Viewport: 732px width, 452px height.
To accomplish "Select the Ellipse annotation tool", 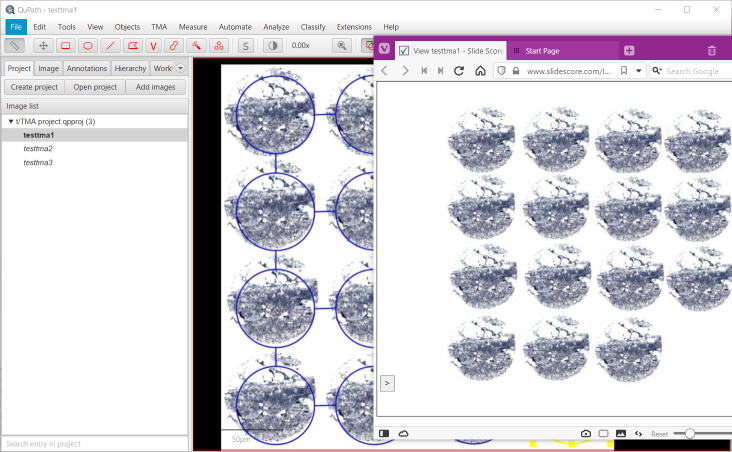I will [x=88, y=45].
